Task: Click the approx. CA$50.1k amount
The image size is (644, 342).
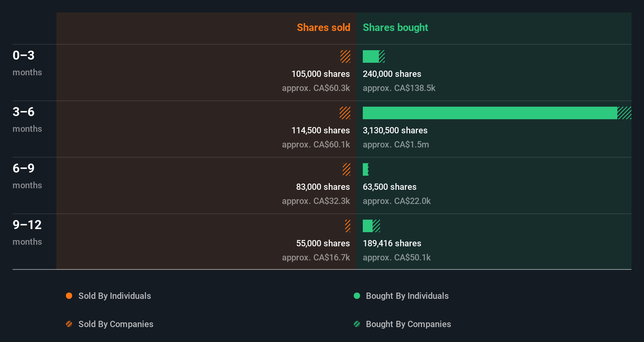Action: point(397,258)
